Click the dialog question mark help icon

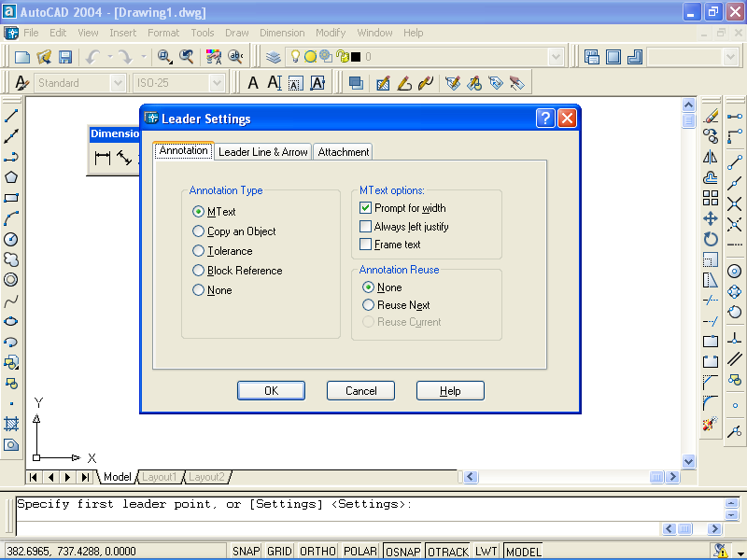545,118
